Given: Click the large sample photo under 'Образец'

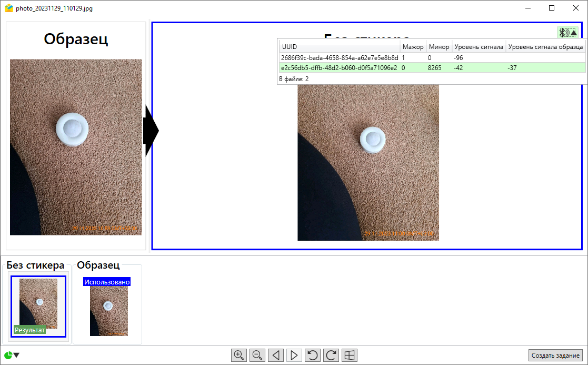Looking at the screenshot, I should (76, 147).
